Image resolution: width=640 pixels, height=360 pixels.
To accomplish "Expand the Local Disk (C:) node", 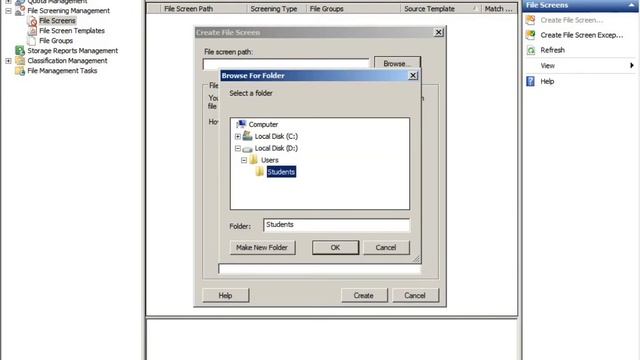I will coord(238,136).
